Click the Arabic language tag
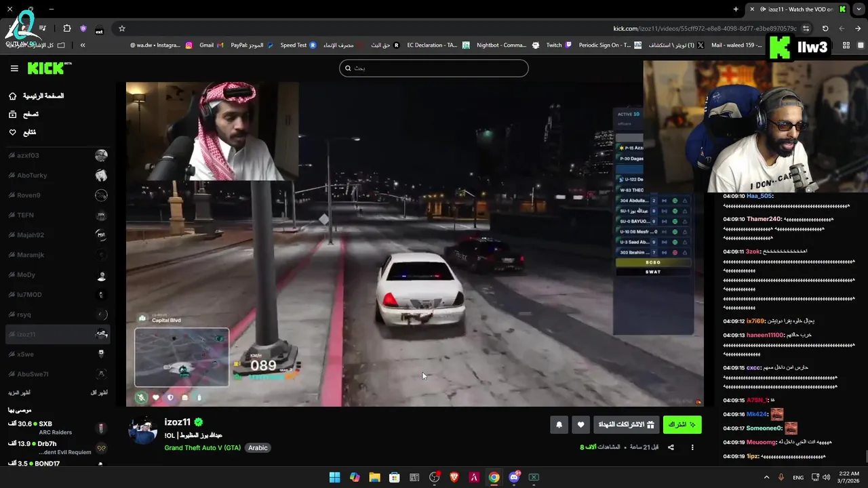The width and height of the screenshot is (868, 488). tap(258, 448)
